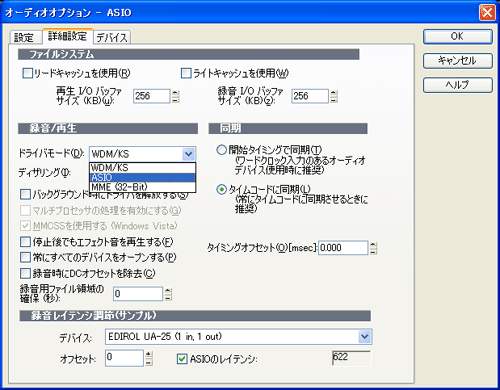Decrease オフセット value with the down arrow
500x390 pixels.
tap(149, 362)
